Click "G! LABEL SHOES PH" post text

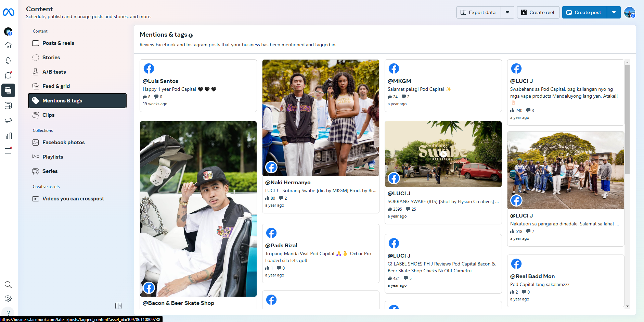[x=441, y=268]
